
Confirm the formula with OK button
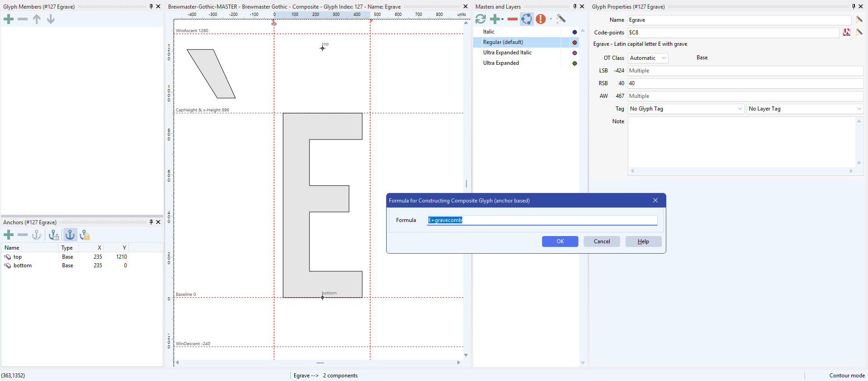pos(560,241)
